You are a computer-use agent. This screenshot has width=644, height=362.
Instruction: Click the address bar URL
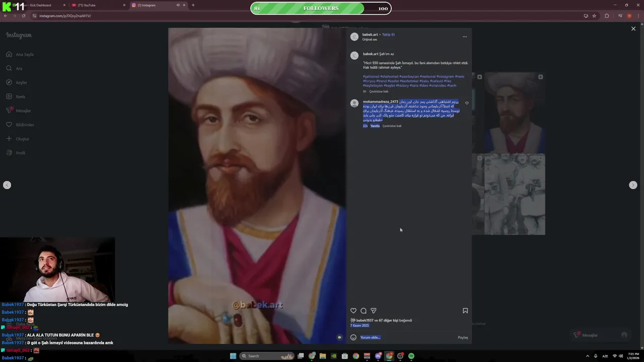(x=65, y=16)
